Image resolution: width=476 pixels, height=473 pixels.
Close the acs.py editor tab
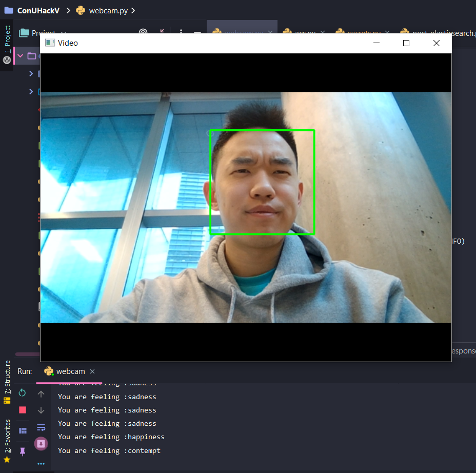[323, 32]
